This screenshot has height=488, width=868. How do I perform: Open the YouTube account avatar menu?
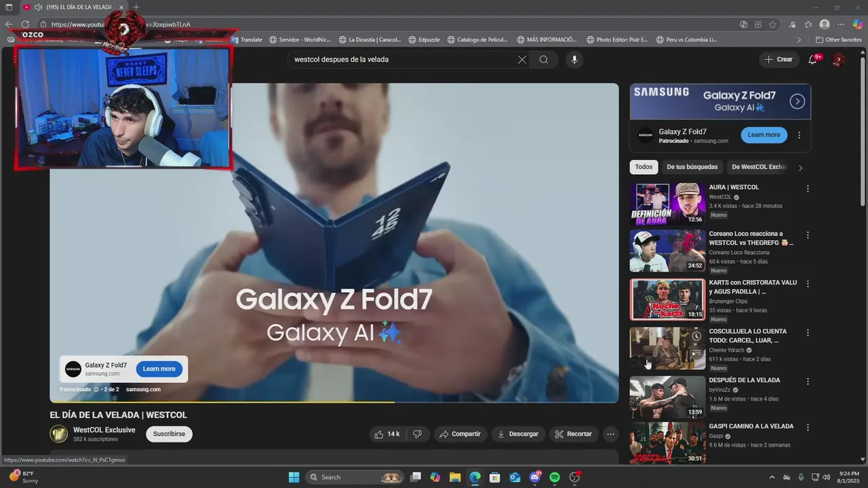click(x=838, y=60)
